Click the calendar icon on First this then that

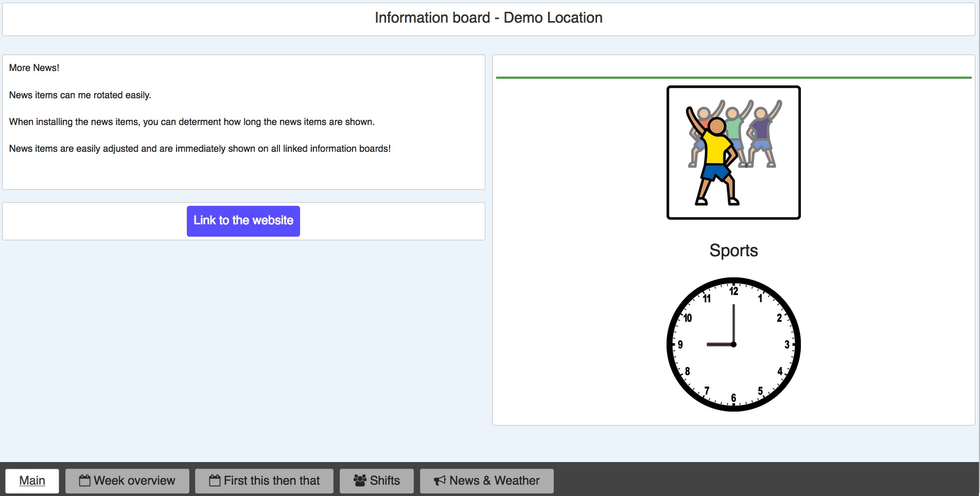215,481
